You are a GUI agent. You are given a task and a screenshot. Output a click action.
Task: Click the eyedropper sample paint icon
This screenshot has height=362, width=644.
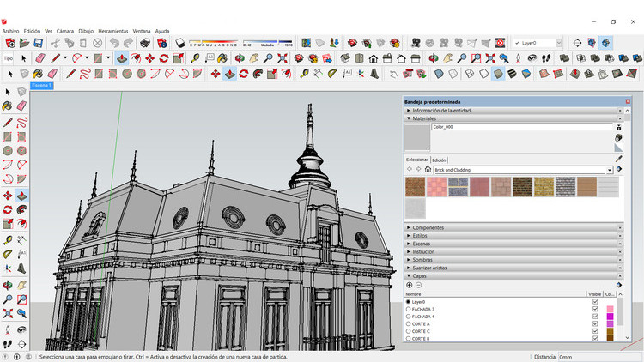(x=618, y=159)
